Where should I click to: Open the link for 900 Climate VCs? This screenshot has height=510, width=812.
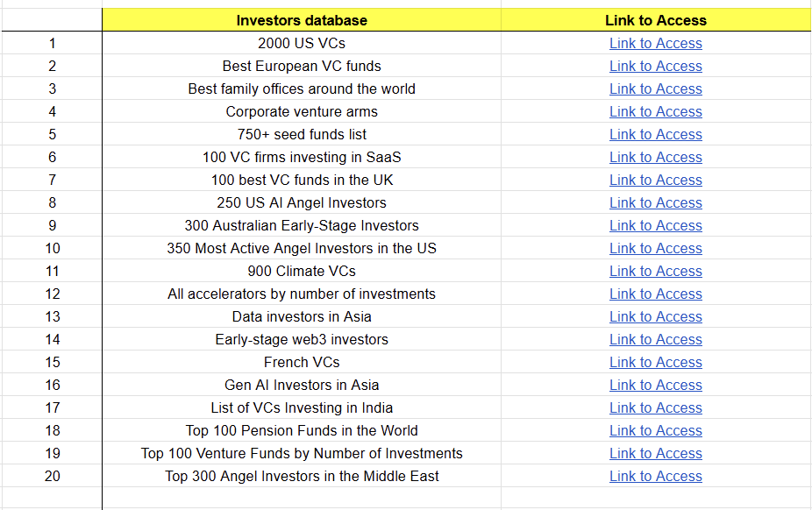pos(655,271)
